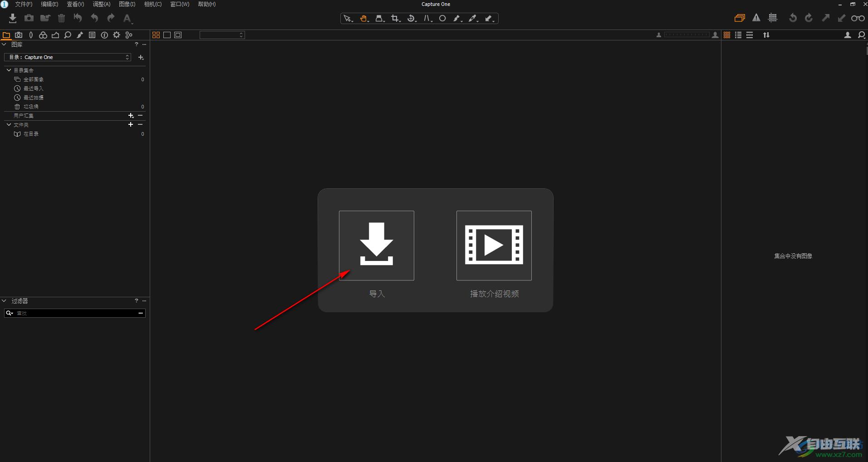
Task: Select the circle spot removal tool
Action: [x=442, y=19]
